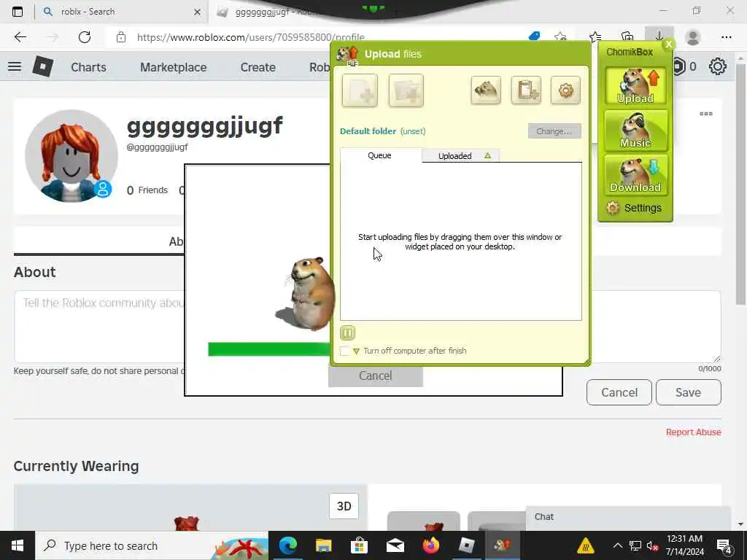
Task: Toggle the 3D avatar view
Action: (344, 506)
